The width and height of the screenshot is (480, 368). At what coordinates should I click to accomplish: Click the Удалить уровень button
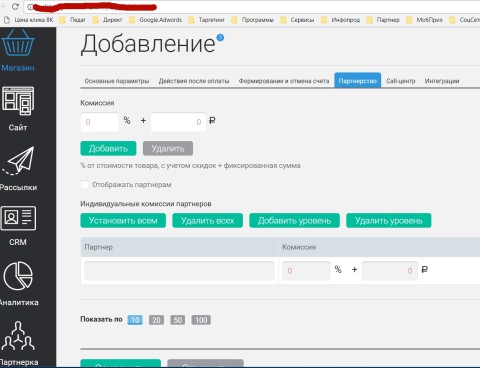pyautogui.click(x=389, y=221)
